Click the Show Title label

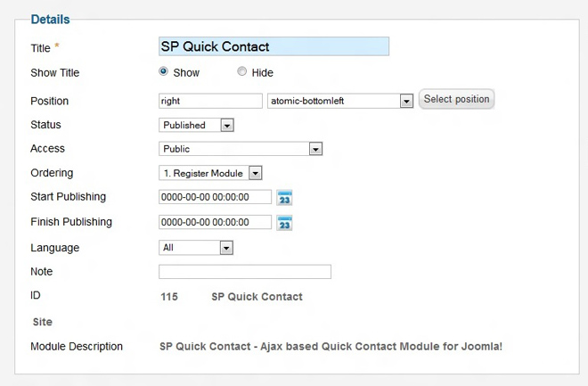pos(55,73)
